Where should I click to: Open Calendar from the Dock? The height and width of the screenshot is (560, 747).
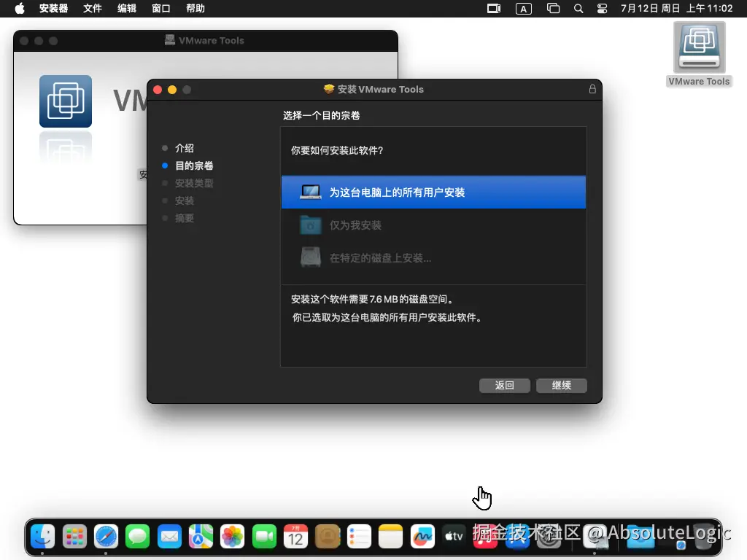(x=296, y=537)
